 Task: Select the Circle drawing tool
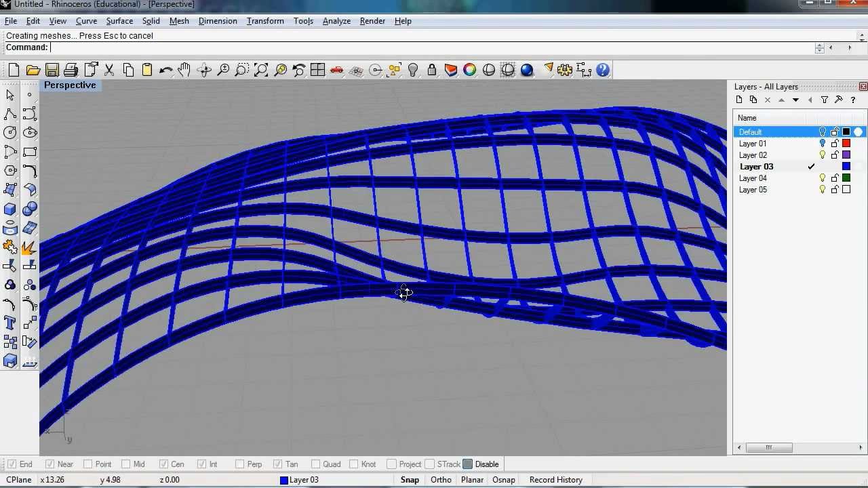[10, 133]
